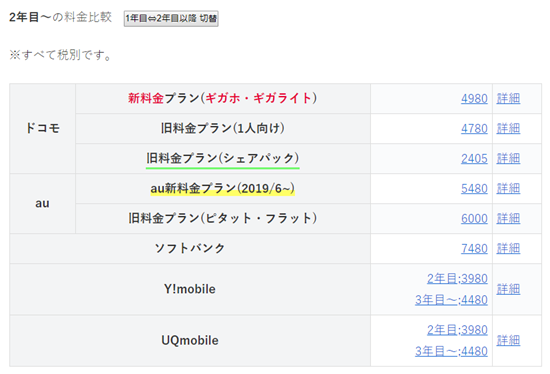View 詳細 for 旧料金プラン(シェアパック)
The image size is (550, 374).
[508, 159]
